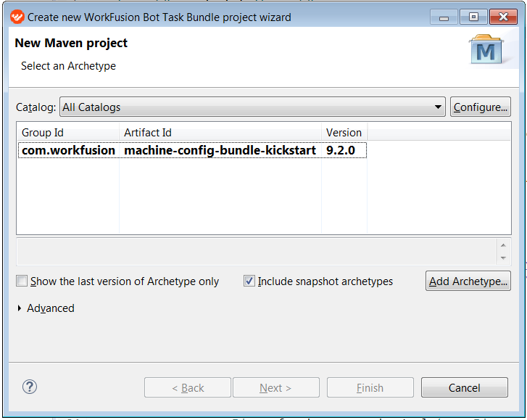Cancel the wizard dialog
Image resolution: width=527 pixels, height=420 pixels.
coord(465,387)
